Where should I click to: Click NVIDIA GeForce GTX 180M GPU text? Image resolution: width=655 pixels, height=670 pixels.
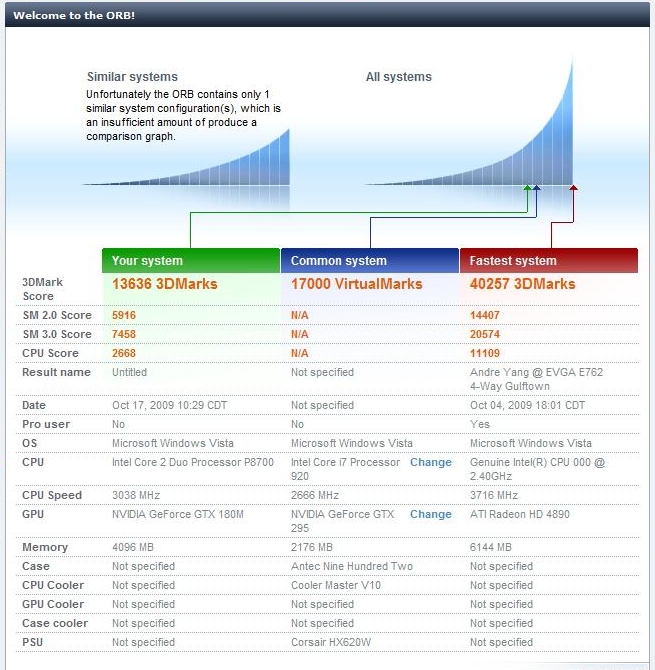pyautogui.click(x=178, y=514)
